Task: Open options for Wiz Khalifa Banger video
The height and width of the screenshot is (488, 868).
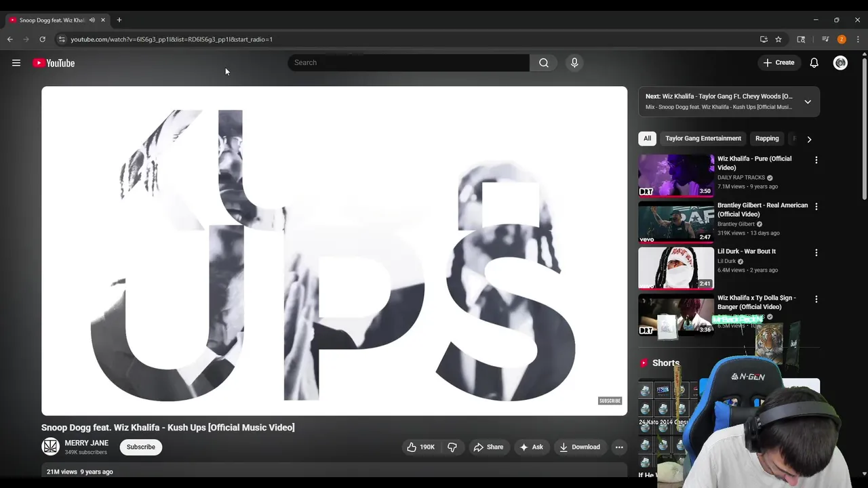Action: click(816, 299)
